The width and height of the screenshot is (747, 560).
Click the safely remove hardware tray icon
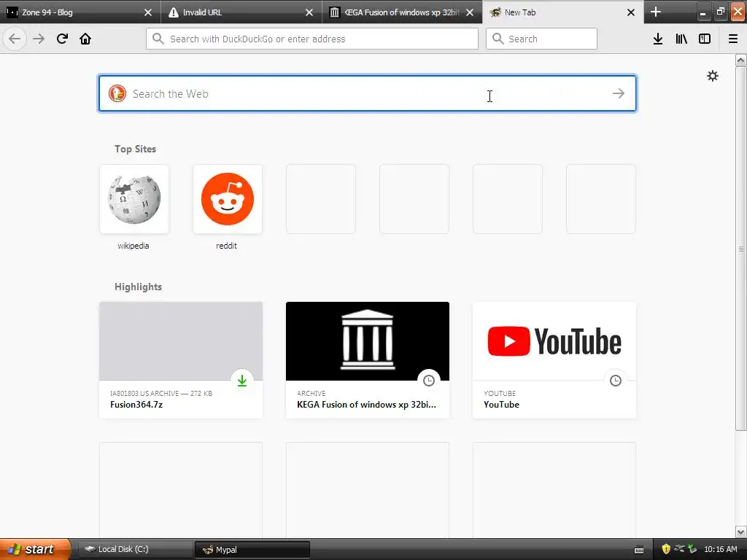pyautogui.click(x=692, y=549)
